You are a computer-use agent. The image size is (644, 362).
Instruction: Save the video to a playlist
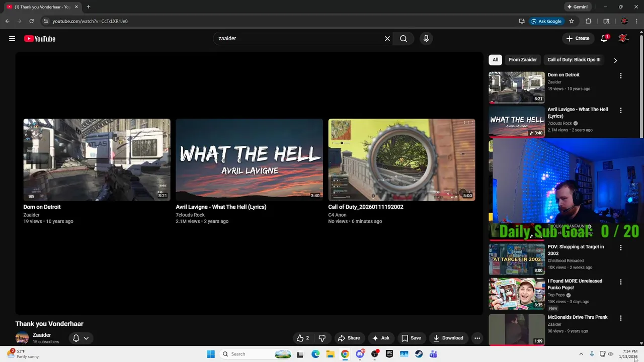[411, 338]
